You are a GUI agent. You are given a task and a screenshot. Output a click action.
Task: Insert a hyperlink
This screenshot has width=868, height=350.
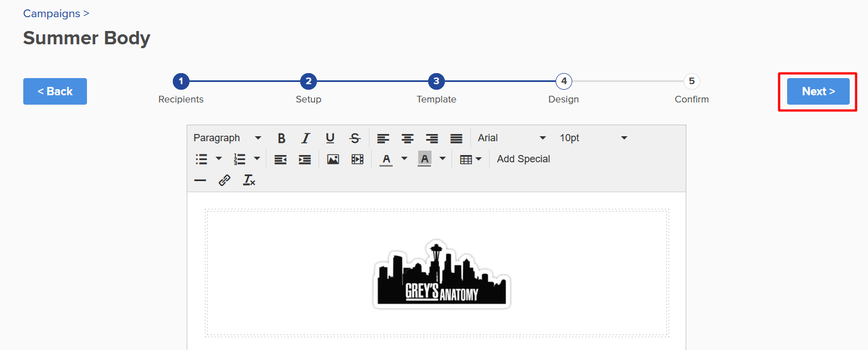click(x=224, y=180)
